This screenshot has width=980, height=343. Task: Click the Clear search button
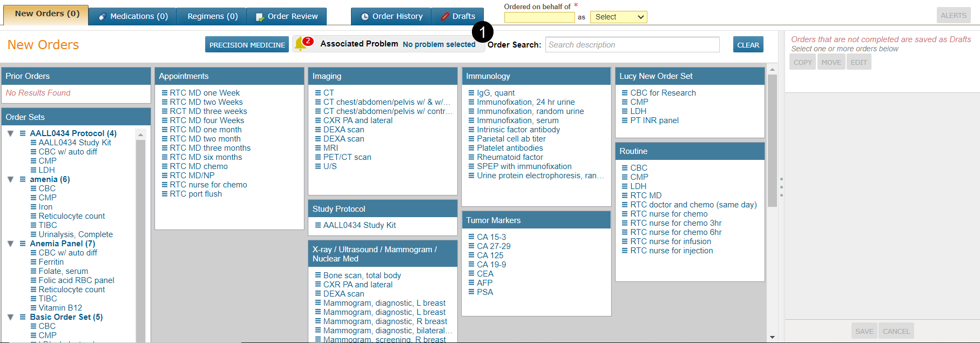coord(748,45)
